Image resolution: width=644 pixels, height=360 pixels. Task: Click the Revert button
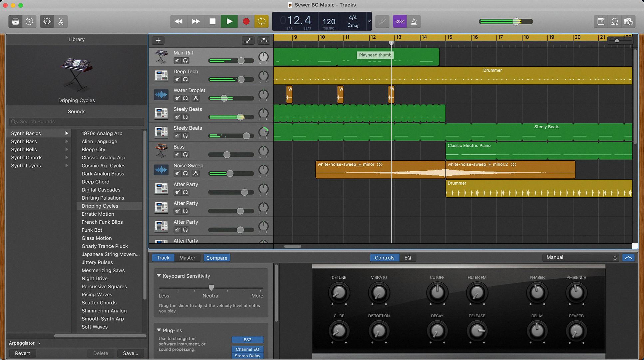pyautogui.click(x=22, y=353)
